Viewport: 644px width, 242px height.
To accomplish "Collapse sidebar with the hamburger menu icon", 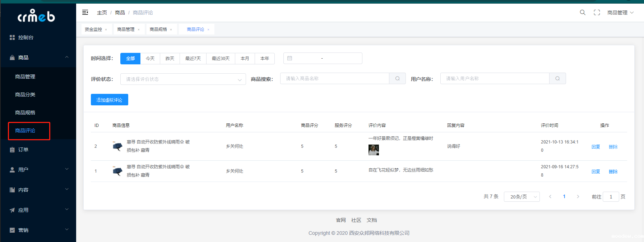I will (85, 13).
